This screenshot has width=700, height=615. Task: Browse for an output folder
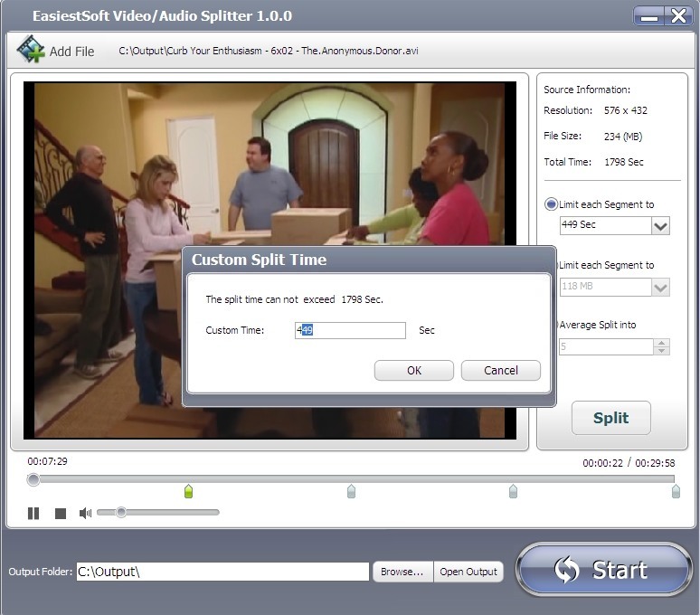pos(402,572)
